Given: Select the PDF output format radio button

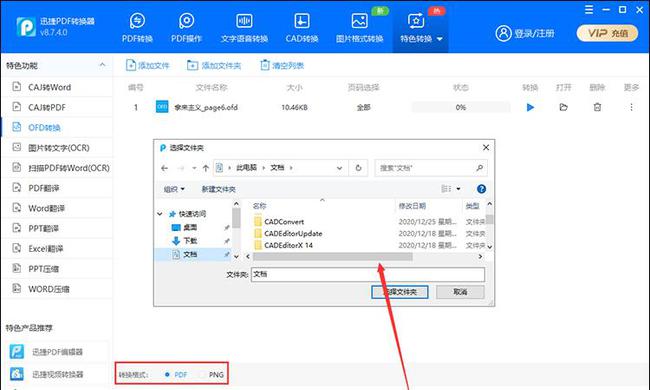Looking at the screenshot, I should point(167,375).
